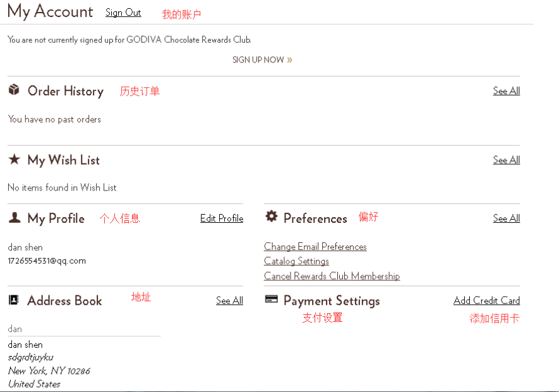Sign out of the account

(x=123, y=13)
